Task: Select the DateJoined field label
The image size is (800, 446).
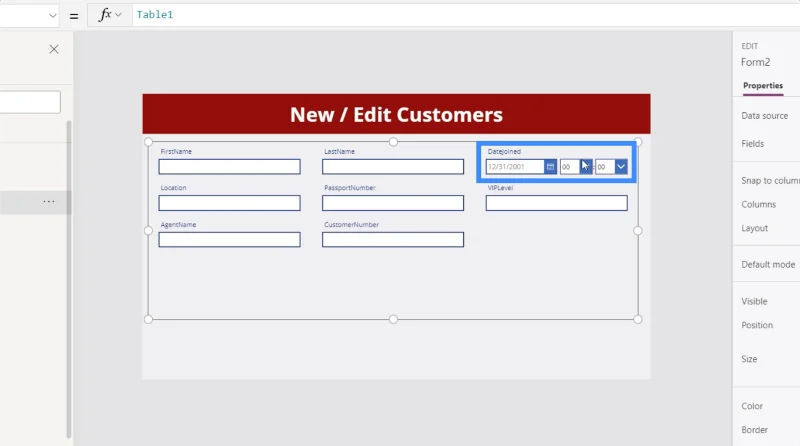Action: [504, 152]
